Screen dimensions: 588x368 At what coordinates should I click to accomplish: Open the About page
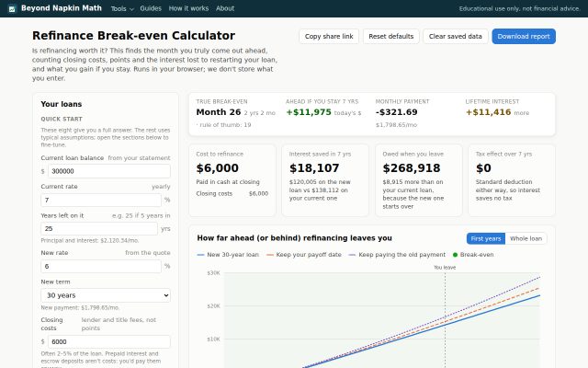tap(225, 8)
